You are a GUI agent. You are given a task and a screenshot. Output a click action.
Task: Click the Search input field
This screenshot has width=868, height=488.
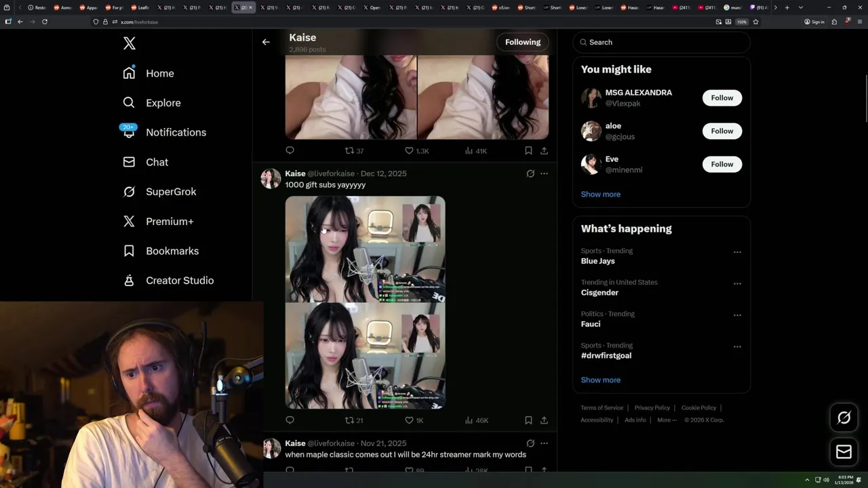tap(661, 42)
